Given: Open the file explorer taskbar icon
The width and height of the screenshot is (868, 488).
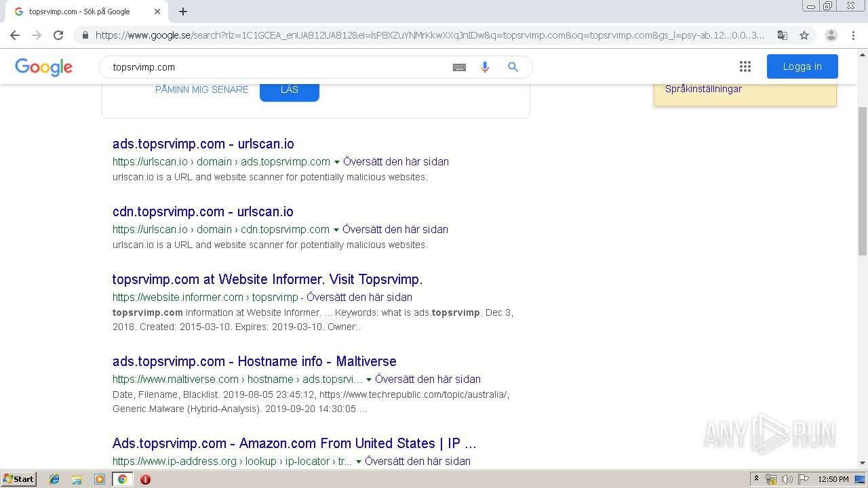Looking at the screenshot, I should click(77, 479).
